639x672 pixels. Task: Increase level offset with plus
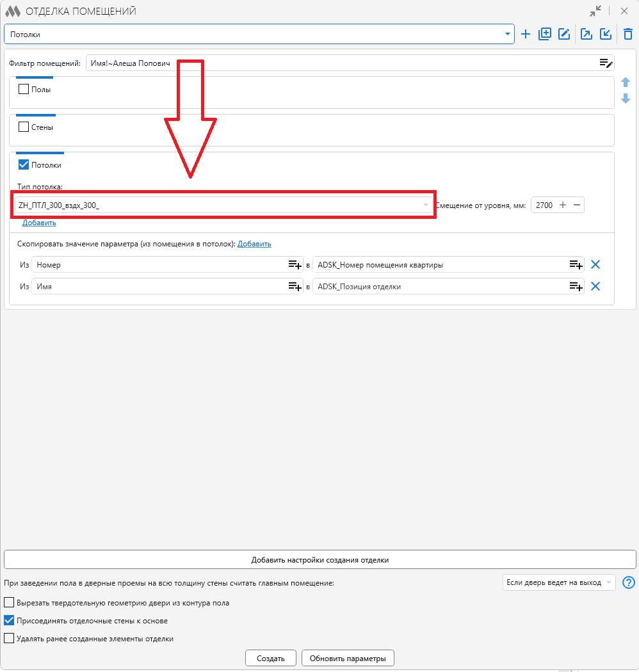point(563,205)
